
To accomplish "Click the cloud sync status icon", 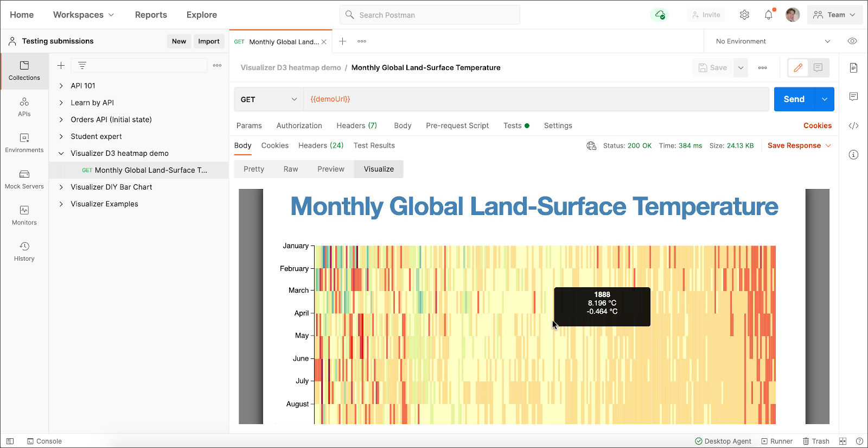I will click(660, 15).
